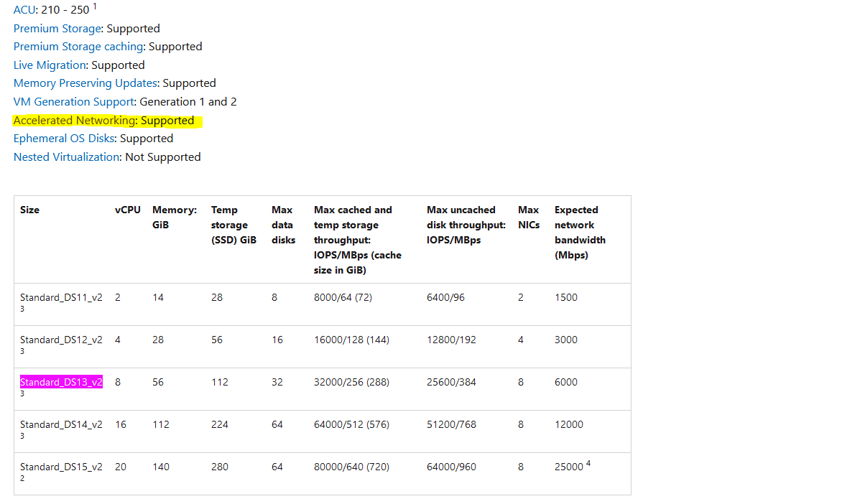Viewport: 865px width, 504px height.
Task: Open the Accelerated Networking link
Action: point(75,121)
